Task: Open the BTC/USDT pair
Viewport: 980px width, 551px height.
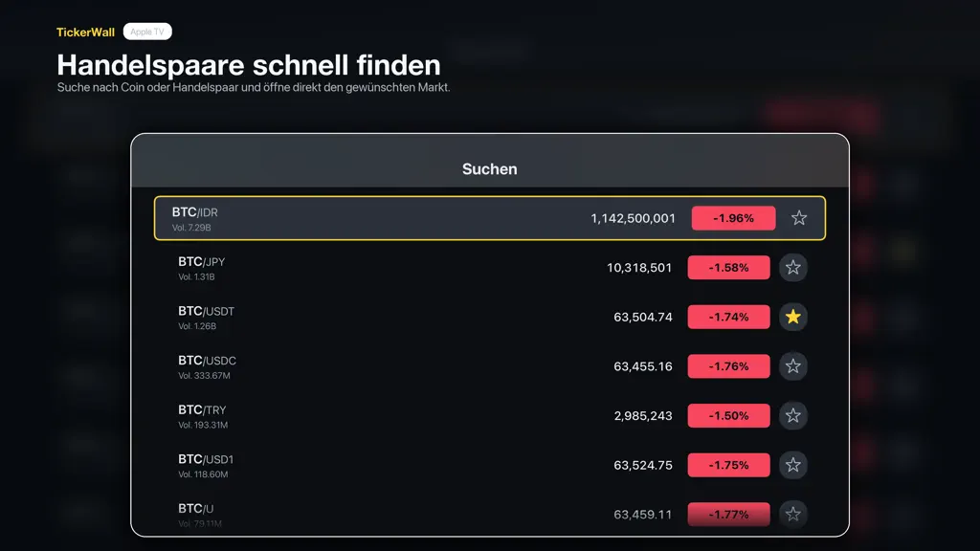Action: pos(490,317)
